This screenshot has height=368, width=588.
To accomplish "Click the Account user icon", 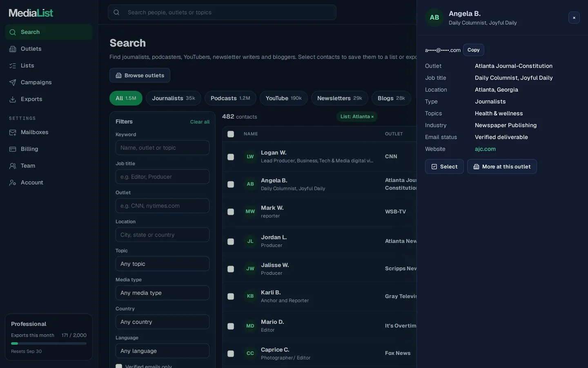I will tap(13, 183).
